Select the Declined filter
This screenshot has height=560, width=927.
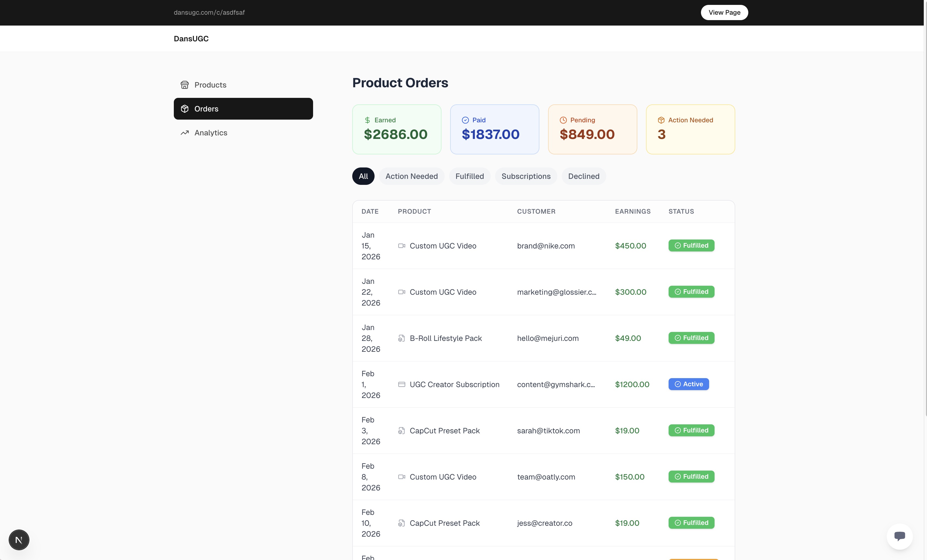click(x=583, y=176)
